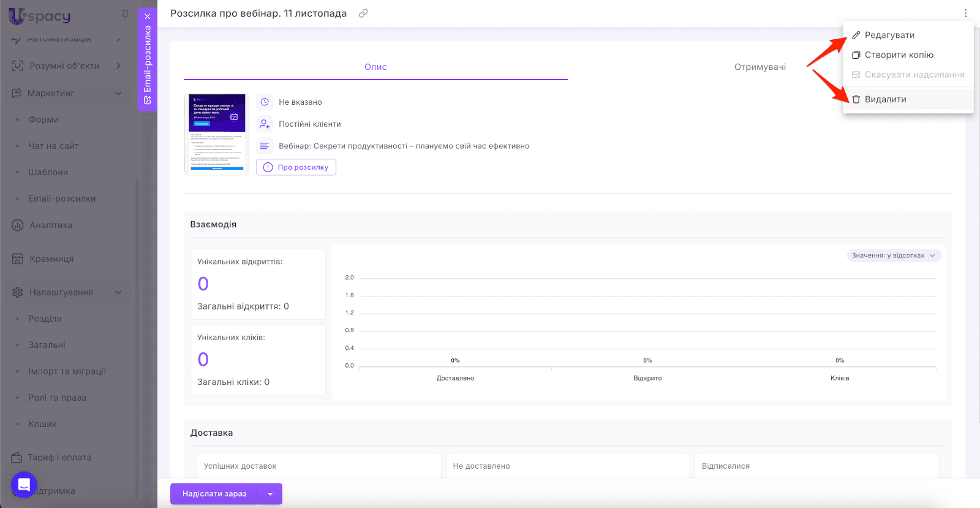The width and height of the screenshot is (980, 508).
Task: Open the Значення: у відсотках dropdown
Action: coord(894,256)
